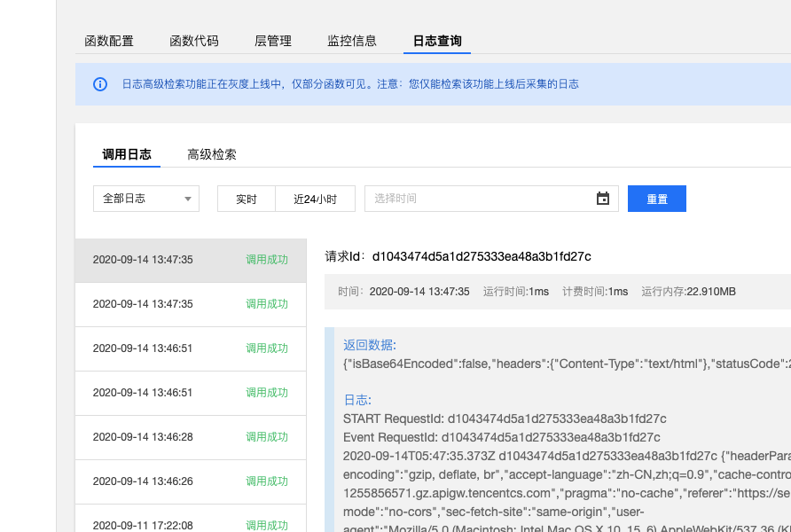This screenshot has width=791, height=532.
Task: Switch to the 高级检索 sub-tab
Action: point(212,154)
